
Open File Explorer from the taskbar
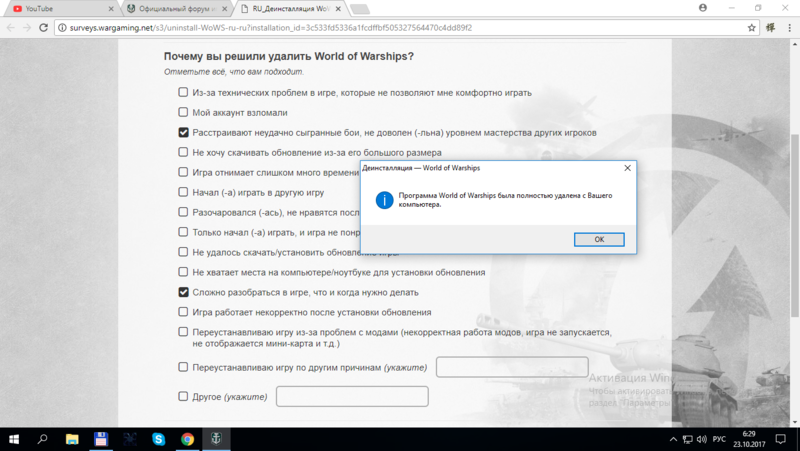point(72,439)
